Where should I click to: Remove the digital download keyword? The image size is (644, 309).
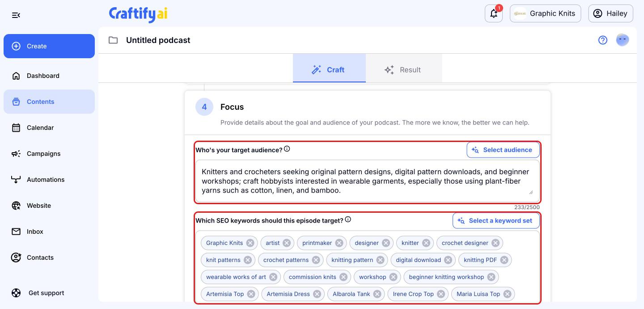(x=448, y=260)
